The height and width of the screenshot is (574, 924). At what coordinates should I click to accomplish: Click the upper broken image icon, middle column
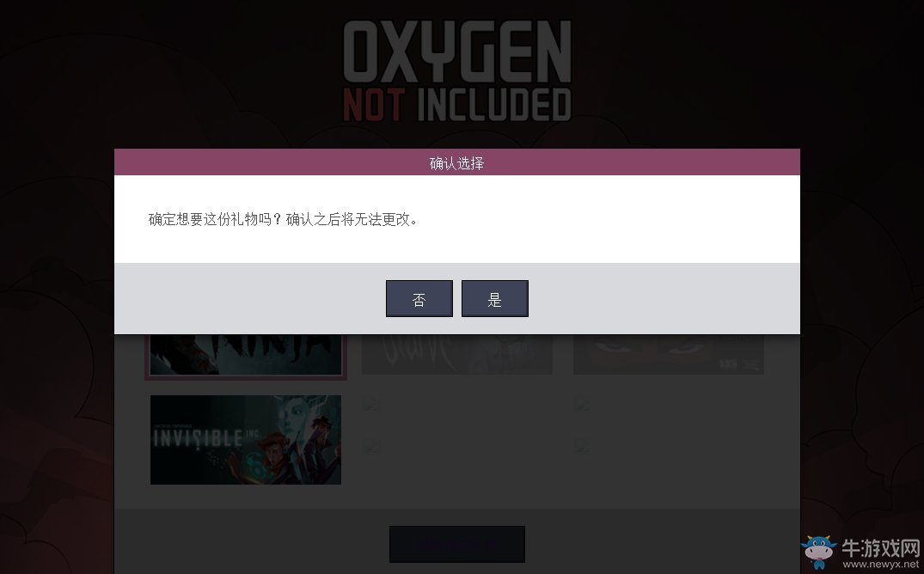(x=370, y=403)
